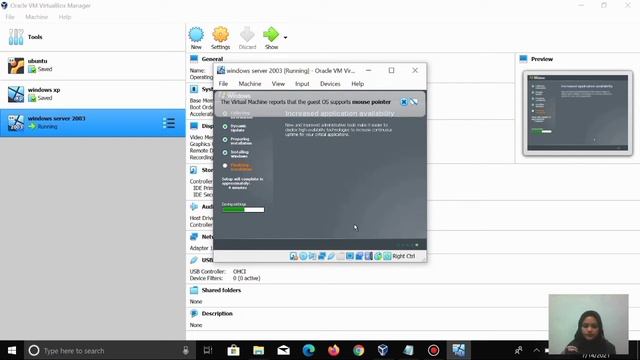The height and width of the screenshot is (360, 640).
Task: Click the Finalizing installation radio indicator
Action: pos(225,166)
